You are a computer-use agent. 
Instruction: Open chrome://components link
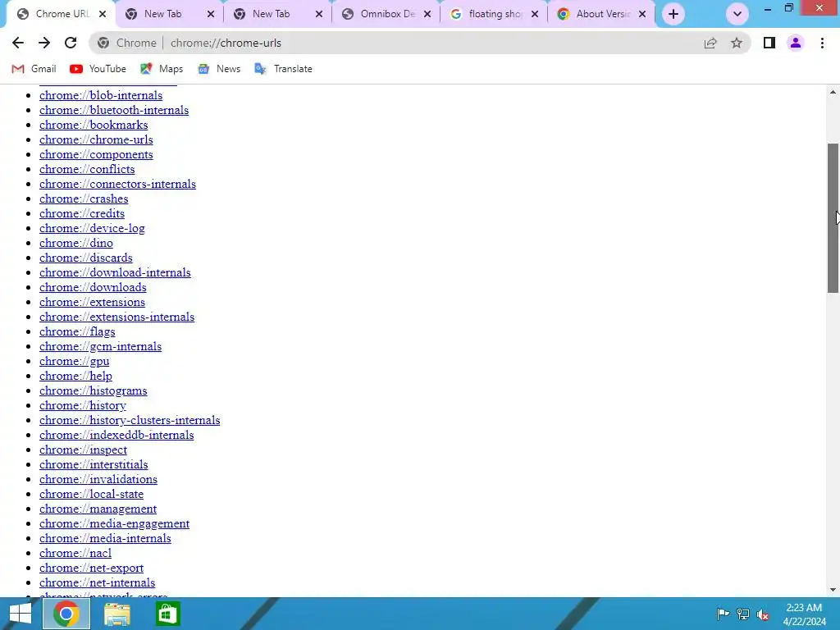pos(96,154)
